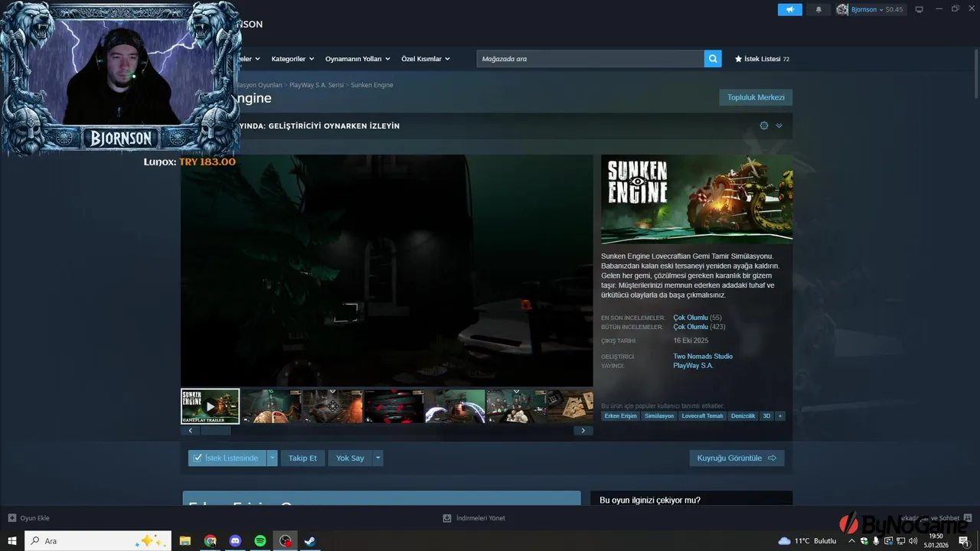The image size is (980, 551).
Task: Select Lovecraft Temalı tag
Action: coord(703,416)
